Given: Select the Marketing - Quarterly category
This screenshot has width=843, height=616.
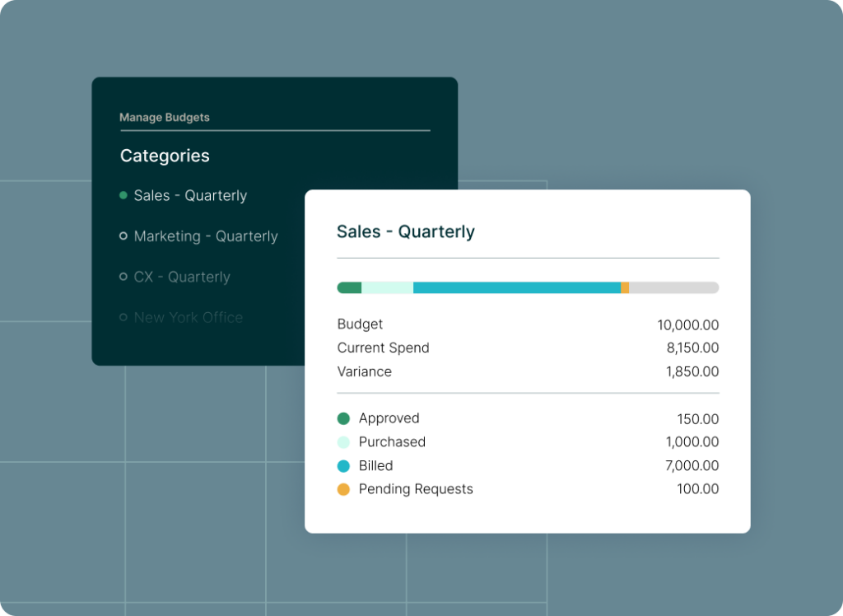Looking at the screenshot, I should tap(205, 236).
